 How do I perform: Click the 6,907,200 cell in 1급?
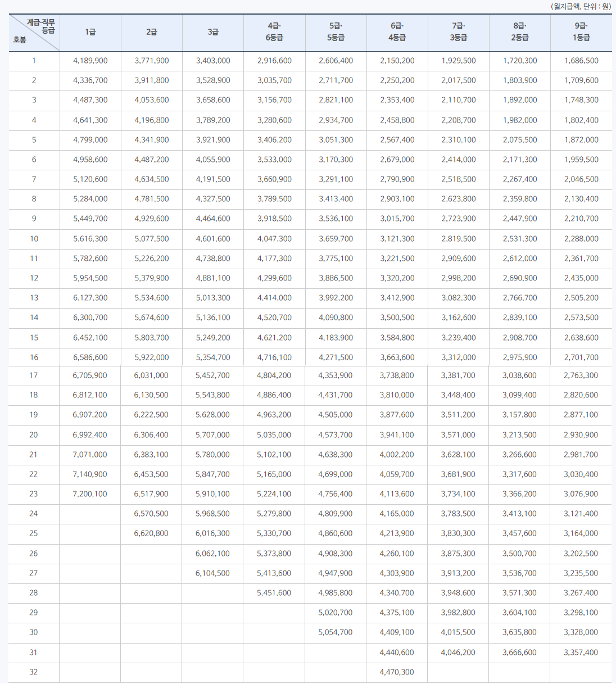[90, 415]
